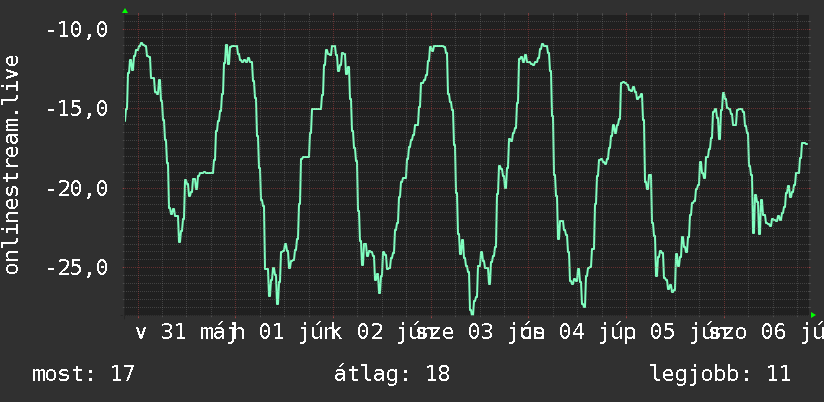The image size is (824, 402).
Task: Click the -25,0 y-axis label
Action: point(77,267)
